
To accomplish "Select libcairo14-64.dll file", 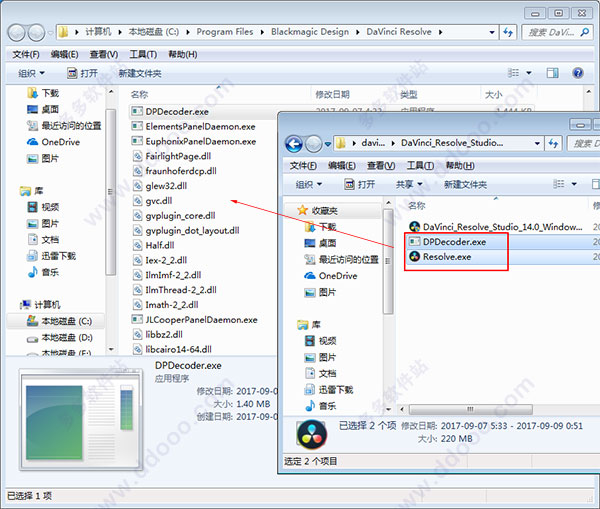I will 172,349.
